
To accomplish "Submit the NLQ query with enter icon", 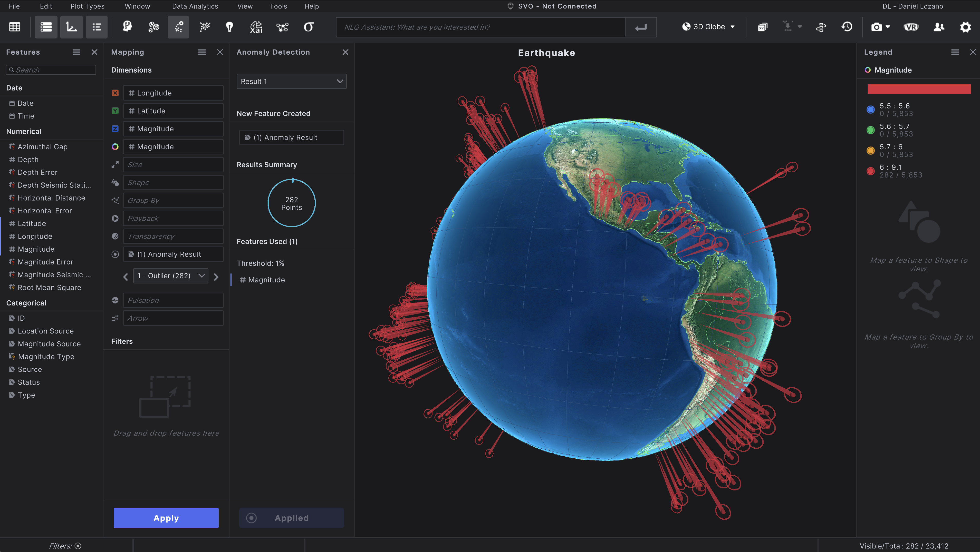I will (x=641, y=27).
